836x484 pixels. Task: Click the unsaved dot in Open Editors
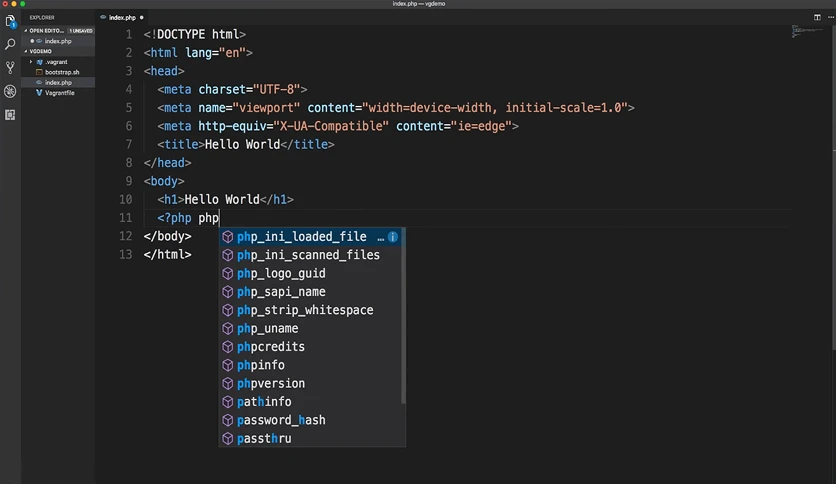pyautogui.click(x=32, y=41)
